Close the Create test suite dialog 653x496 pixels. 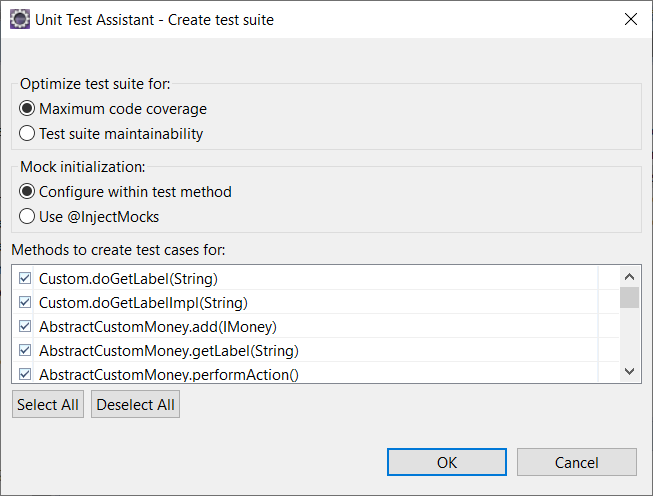point(631,19)
